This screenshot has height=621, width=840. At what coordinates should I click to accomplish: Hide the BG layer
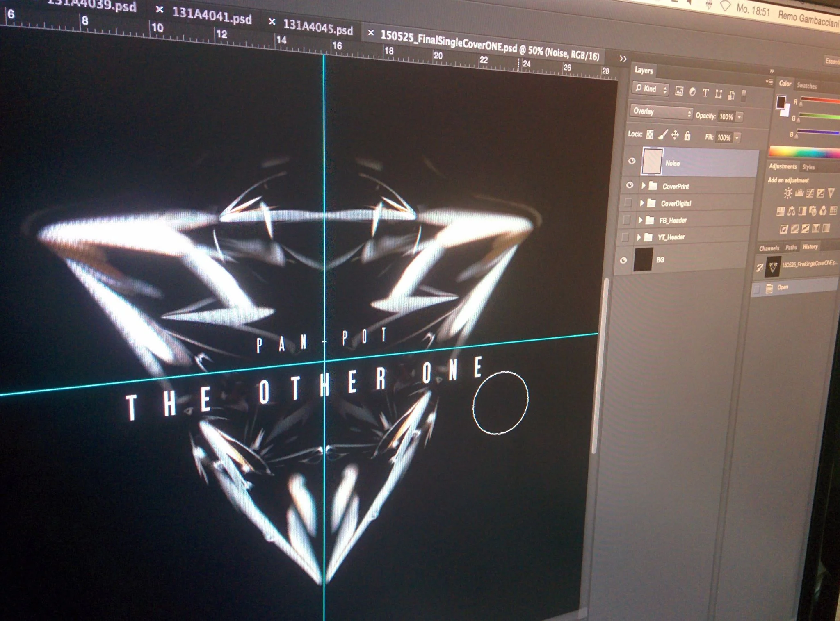coord(623,260)
